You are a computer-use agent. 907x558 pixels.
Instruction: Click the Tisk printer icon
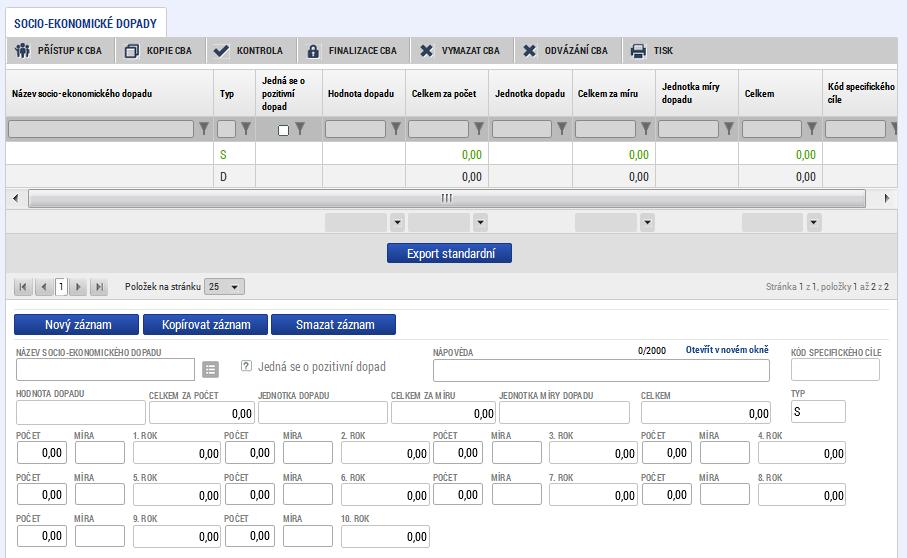(x=638, y=51)
